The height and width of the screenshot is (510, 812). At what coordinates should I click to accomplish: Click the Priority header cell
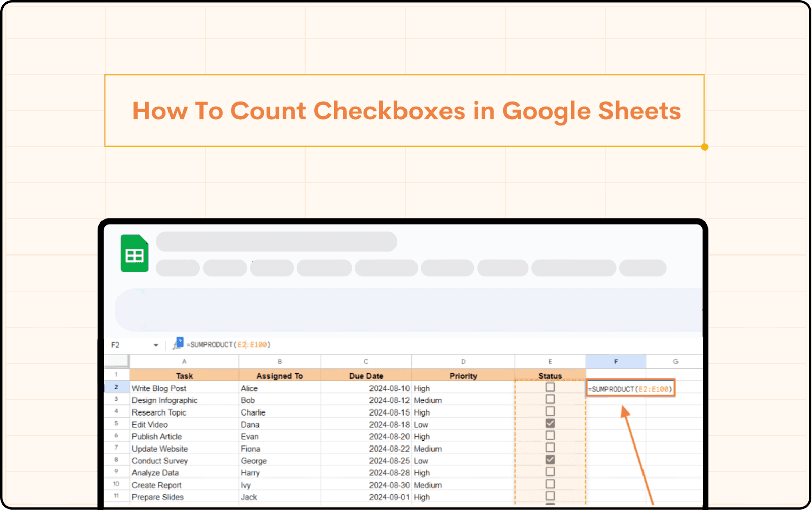[463, 375]
